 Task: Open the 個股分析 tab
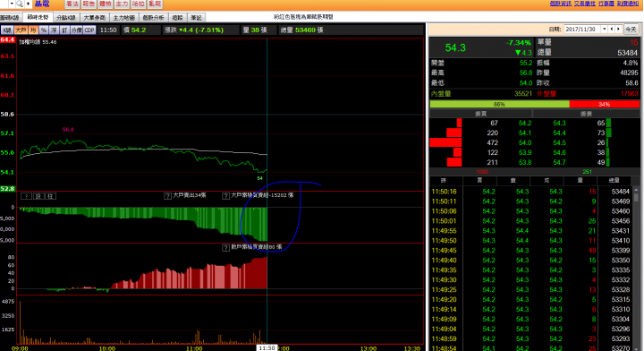tap(153, 18)
